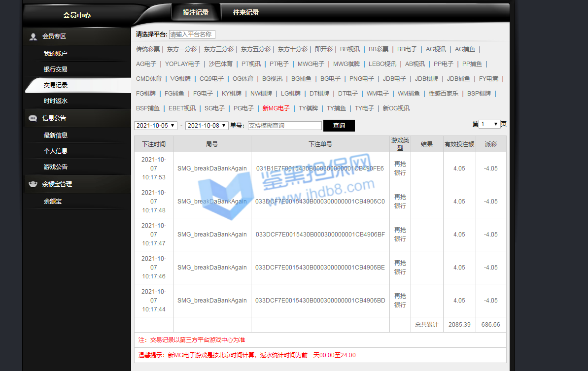Select 时时返水 in the sidebar
The height and width of the screenshot is (371, 588).
coord(55,101)
